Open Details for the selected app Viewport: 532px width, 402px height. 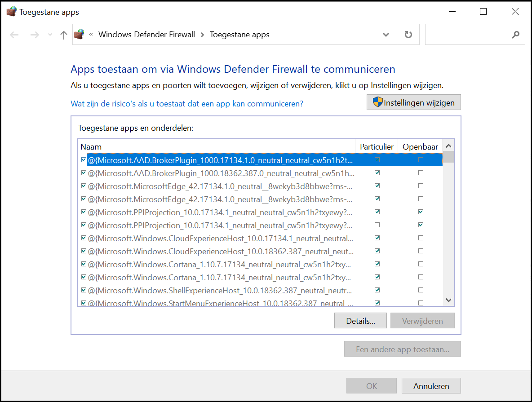(x=360, y=321)
